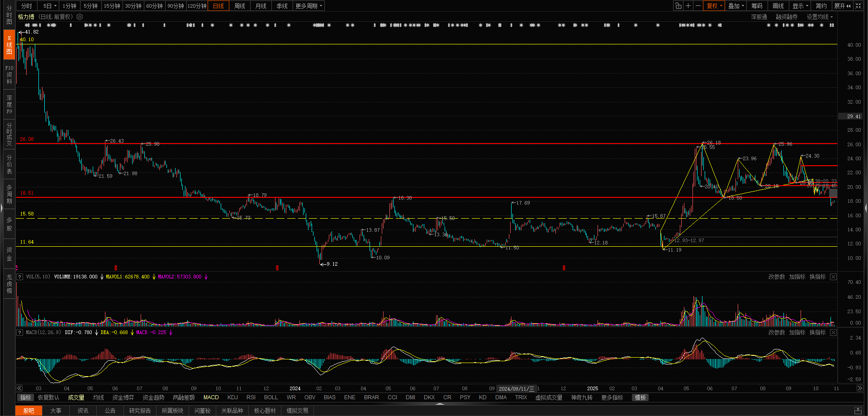Click 深股通 link
This screenshot has height=416, width=868.
[759, 17]
